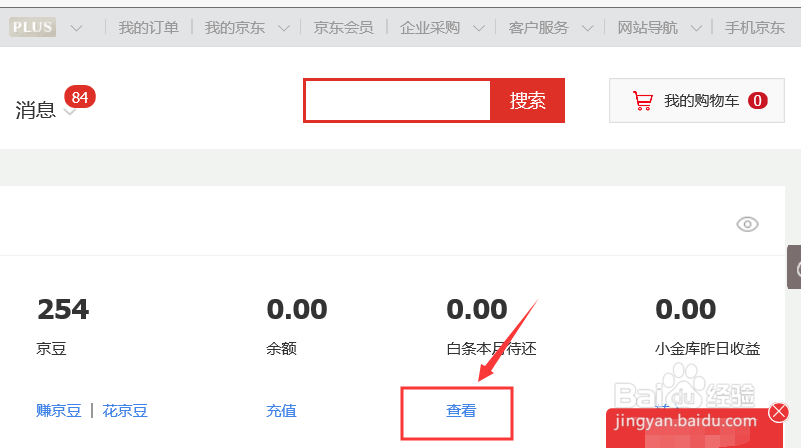Open 手机京东 link
Screen dimensions: 801x448
[755, 28]
